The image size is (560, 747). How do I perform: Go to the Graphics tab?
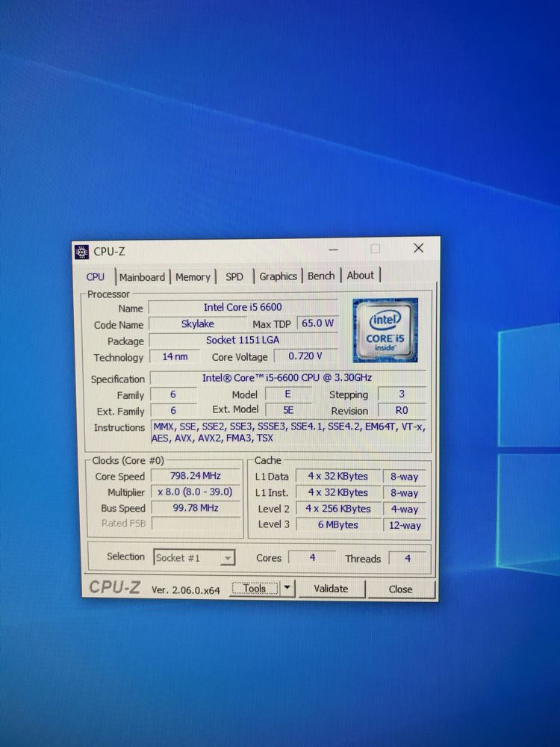point(278,276)
